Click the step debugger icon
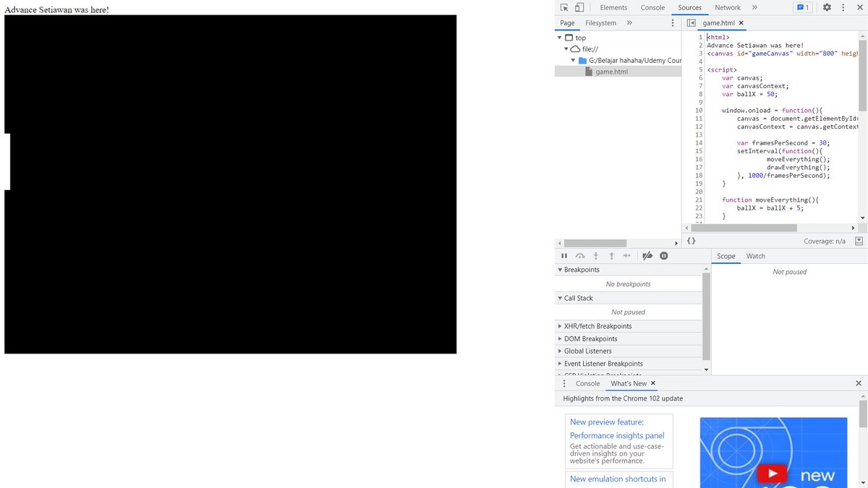This screenshot has width=868, height=488. [628, 256]
